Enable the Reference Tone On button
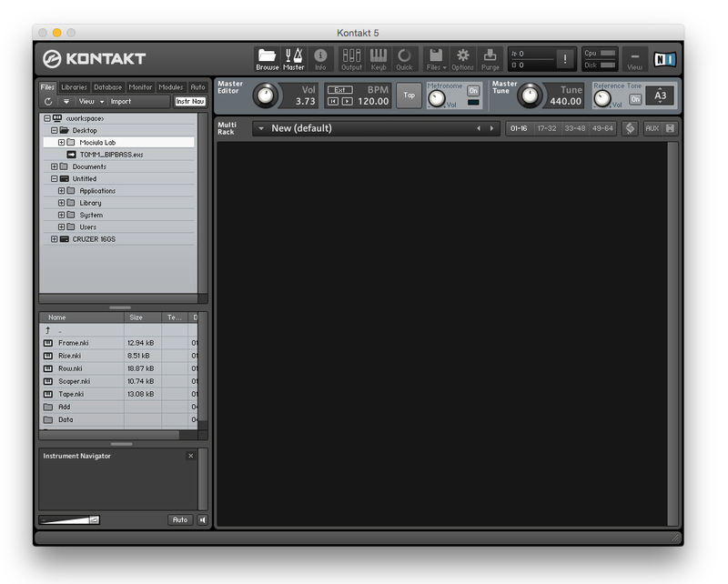The image size is (728, 584). tap(635, 99)
